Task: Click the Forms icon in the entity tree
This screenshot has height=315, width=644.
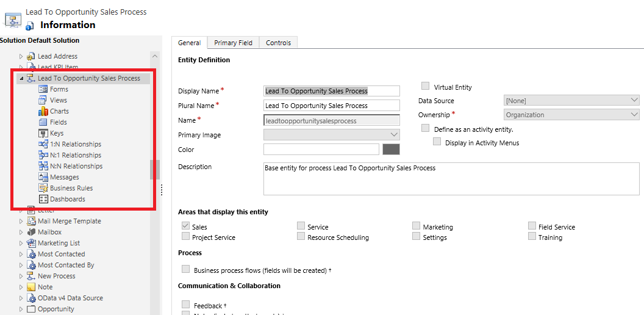Action: (43, 89)
